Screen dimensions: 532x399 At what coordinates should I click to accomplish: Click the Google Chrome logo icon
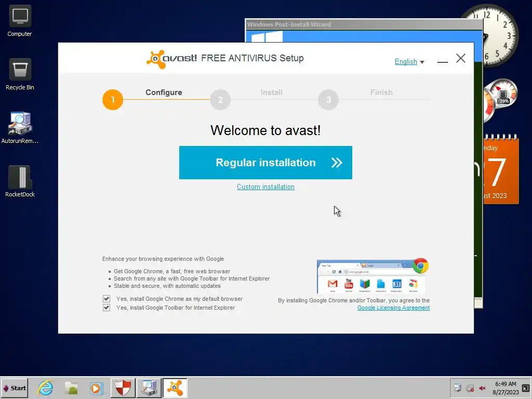click(420, 265)
